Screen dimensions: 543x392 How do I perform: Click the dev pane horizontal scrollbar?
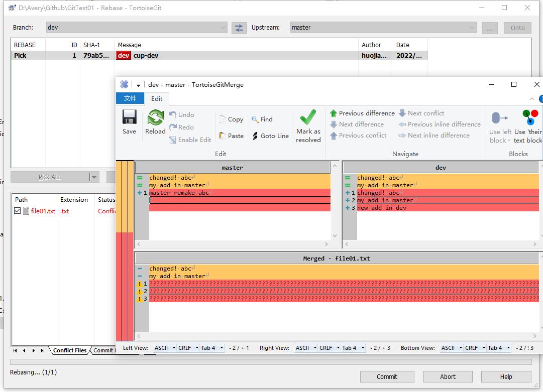pyautogui.click(x=441, y=244)
